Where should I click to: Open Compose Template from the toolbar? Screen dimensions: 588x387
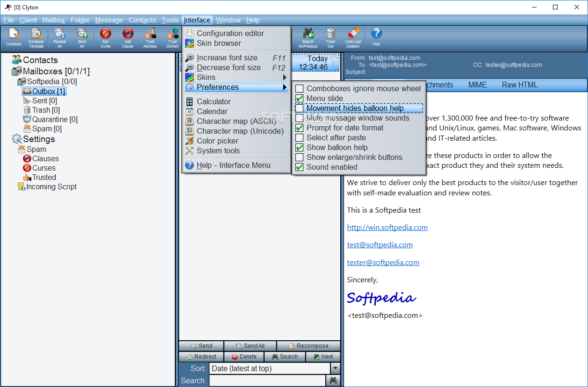36,38
